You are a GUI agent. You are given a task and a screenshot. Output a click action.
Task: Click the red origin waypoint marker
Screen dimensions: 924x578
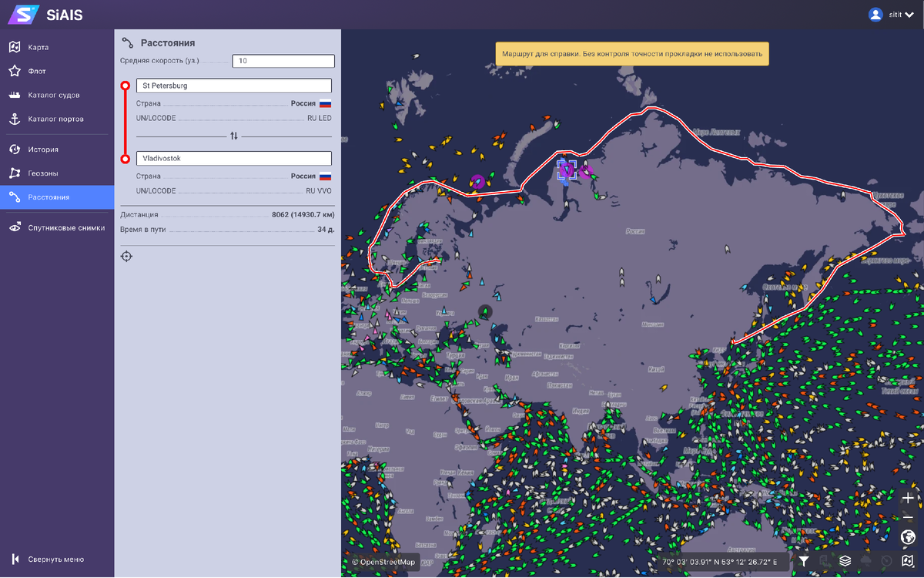point(126,86)
